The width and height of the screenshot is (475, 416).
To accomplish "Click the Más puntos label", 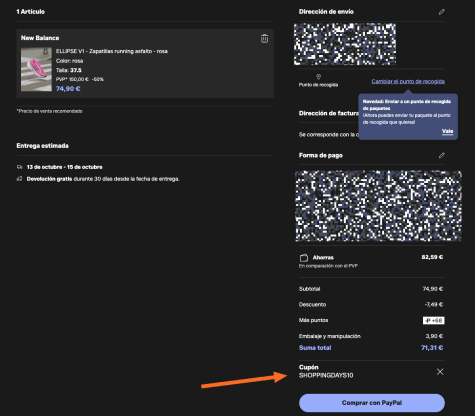I will click(313, 320).
